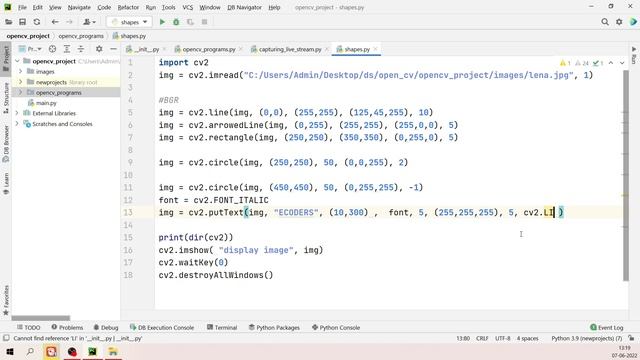Viewport: 640px width, 360px height.
Task: Open the Favorites sidebar button
Action: (6, 300)
